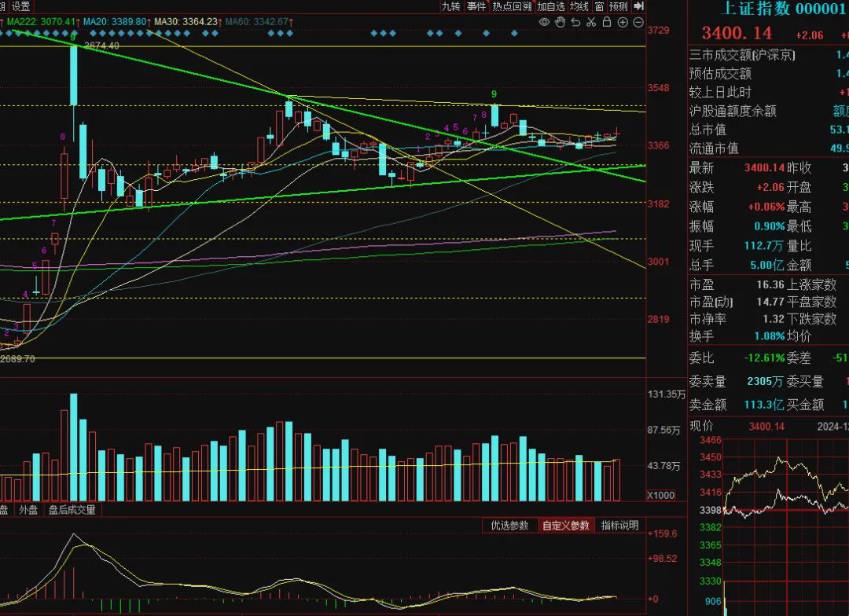This screenshot has height=616, width=849.
Task: Click the 现手 112.7万 value
Action: 764,246
